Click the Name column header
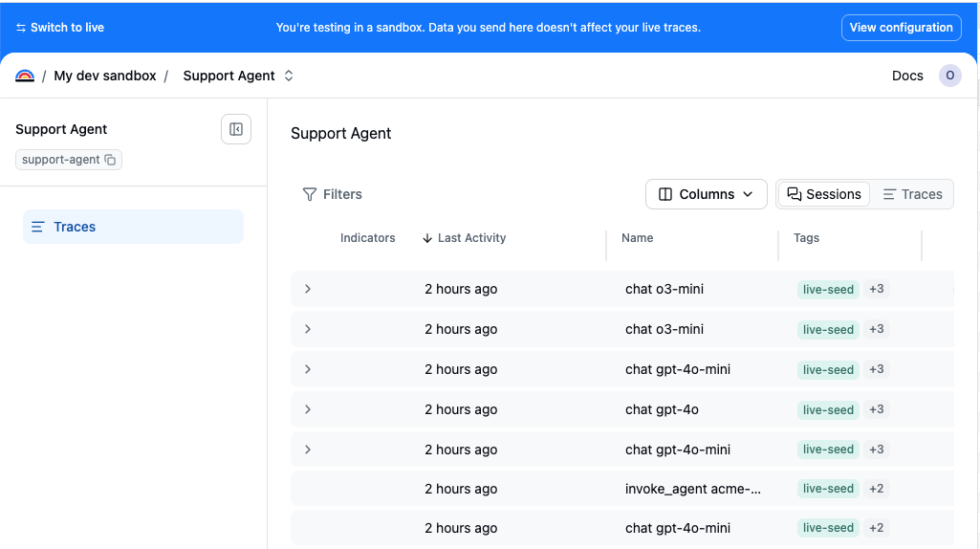This screenshot has width=980, height=549. pos(637,238)
